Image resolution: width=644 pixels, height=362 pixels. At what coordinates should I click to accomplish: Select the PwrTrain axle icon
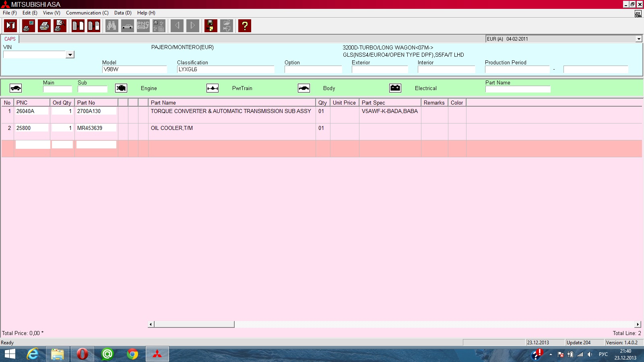pos(213,88)
